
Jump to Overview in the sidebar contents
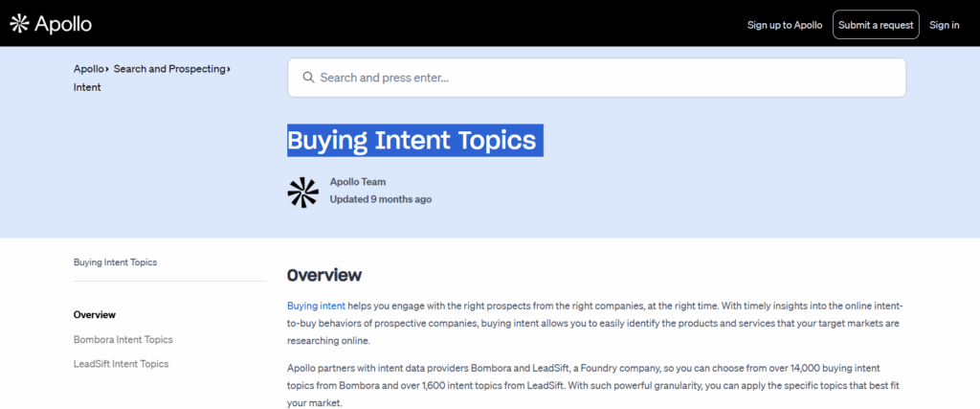pyautogui.click(x=95, y=315)
